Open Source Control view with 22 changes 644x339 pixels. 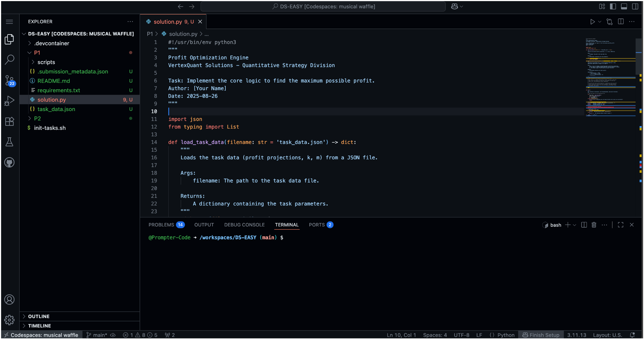(9, 80)
